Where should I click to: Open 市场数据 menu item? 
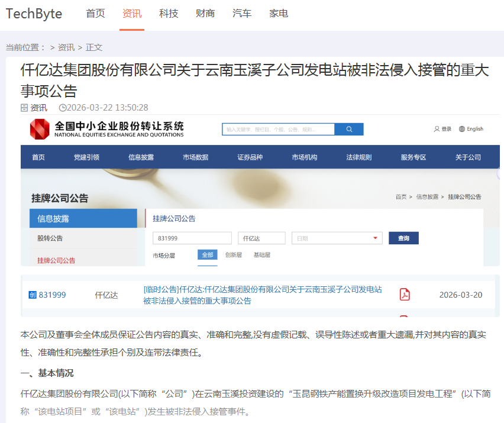click(x=195, y=157)
